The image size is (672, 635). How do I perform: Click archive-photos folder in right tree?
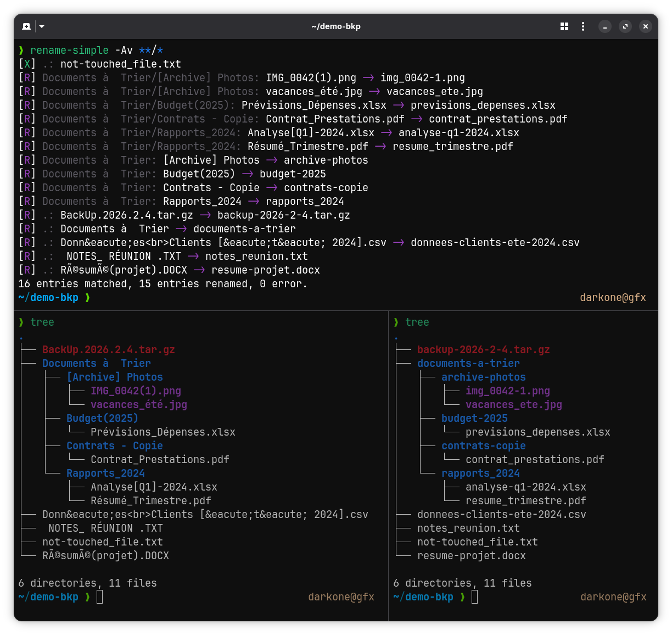tap(484, 377)
